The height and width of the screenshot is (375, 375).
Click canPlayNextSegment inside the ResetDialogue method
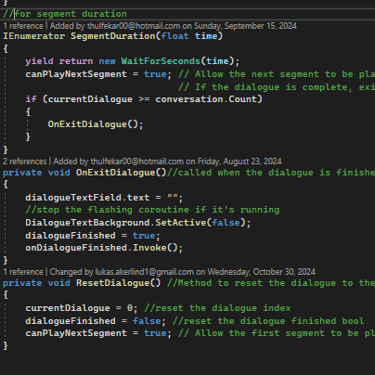click(x=76, y=333)
